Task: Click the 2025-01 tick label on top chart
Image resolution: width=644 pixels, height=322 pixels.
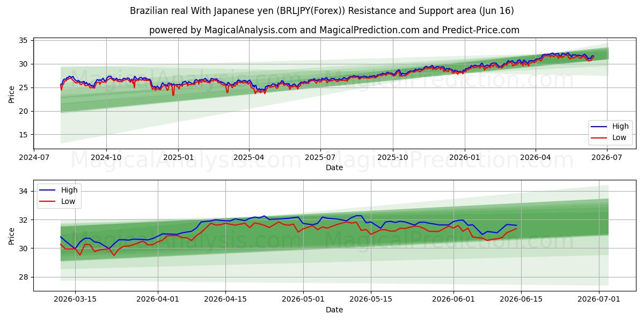Action: (178, 157)
